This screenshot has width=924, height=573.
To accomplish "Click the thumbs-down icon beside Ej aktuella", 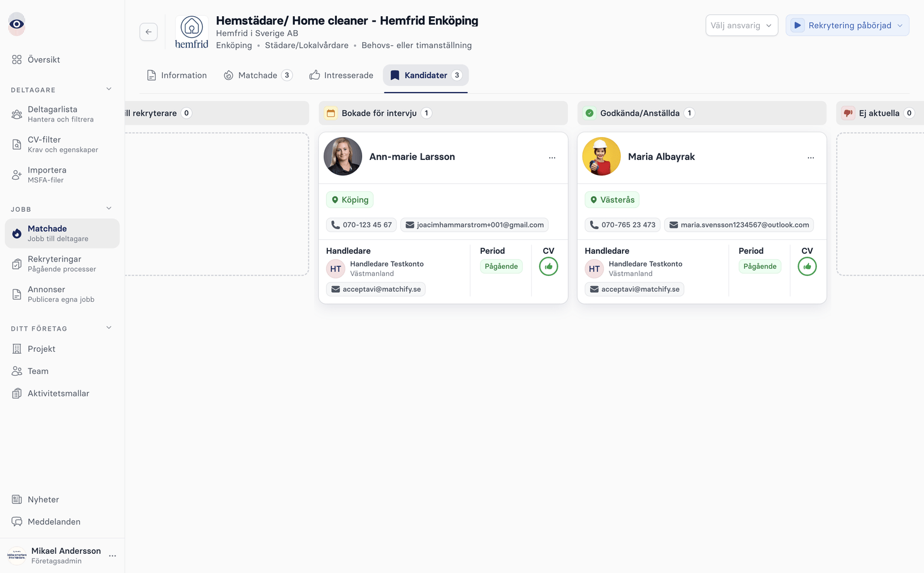I will click(x=848, y=113).
